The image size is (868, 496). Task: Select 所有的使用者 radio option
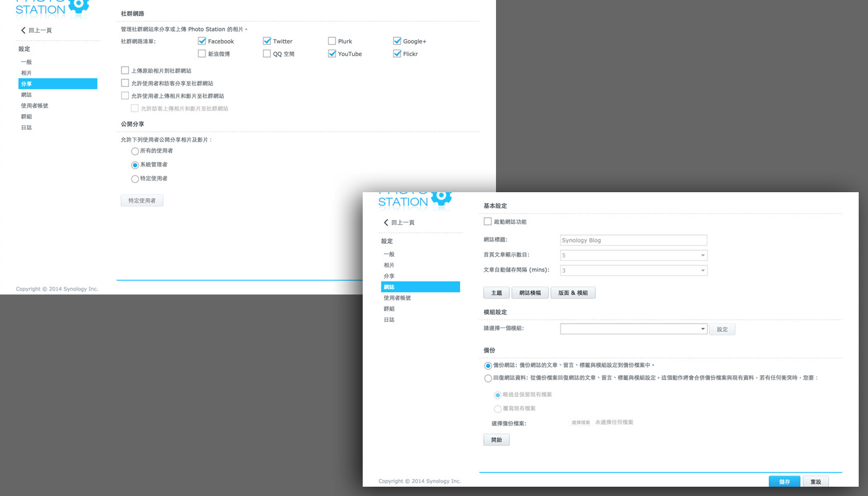click(135, 151)
